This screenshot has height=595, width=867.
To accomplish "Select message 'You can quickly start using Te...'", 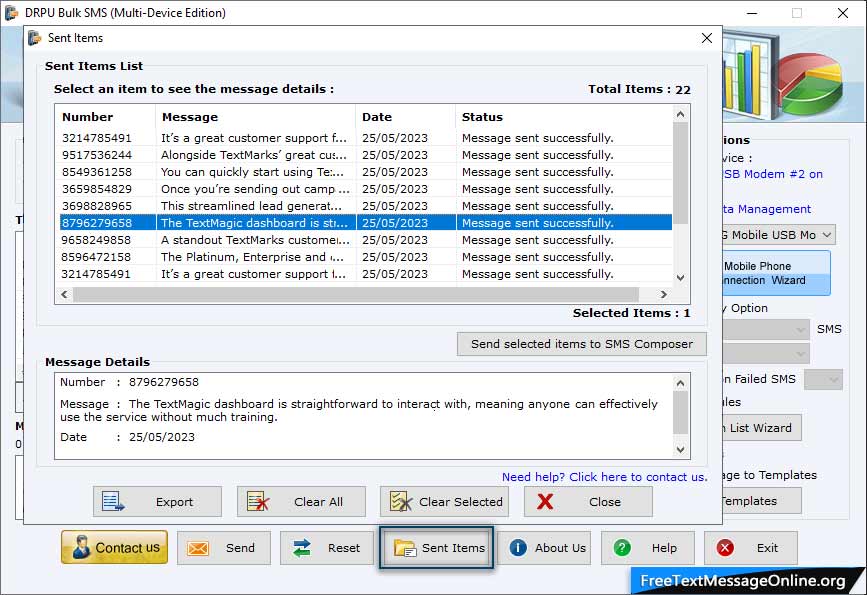I will (x=252, y=172).
